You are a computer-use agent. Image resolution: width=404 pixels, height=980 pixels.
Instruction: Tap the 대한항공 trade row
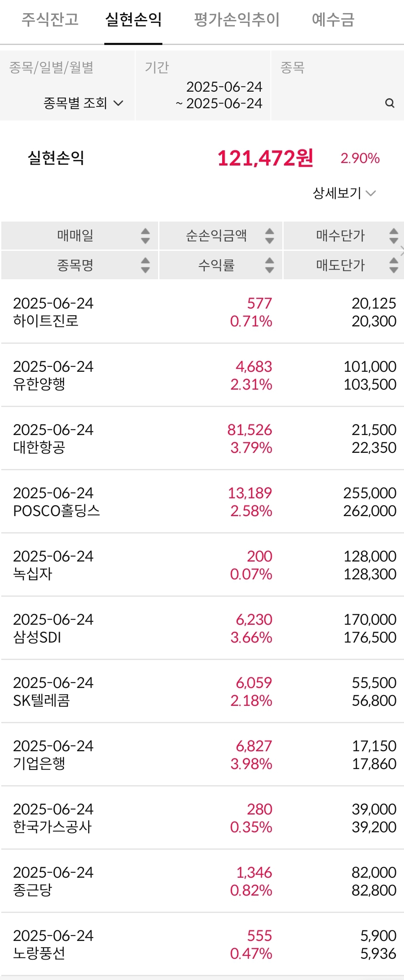[x=202, y=438]
